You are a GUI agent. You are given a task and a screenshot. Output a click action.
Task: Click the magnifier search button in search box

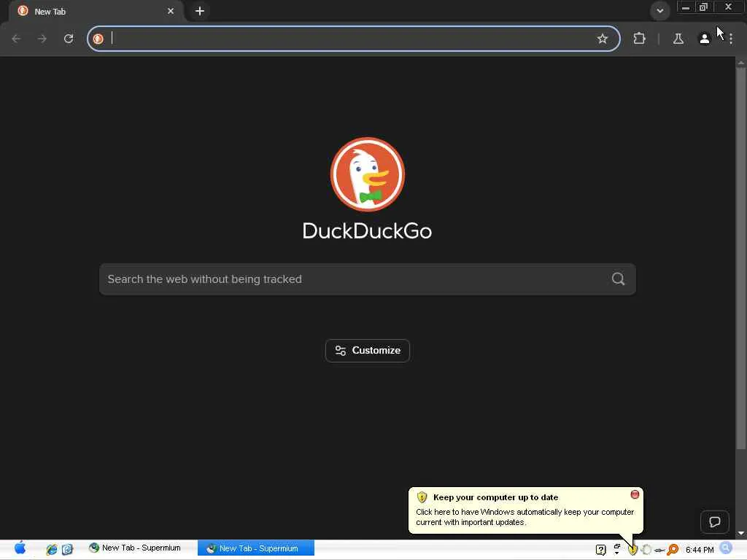tap(618, 279)
